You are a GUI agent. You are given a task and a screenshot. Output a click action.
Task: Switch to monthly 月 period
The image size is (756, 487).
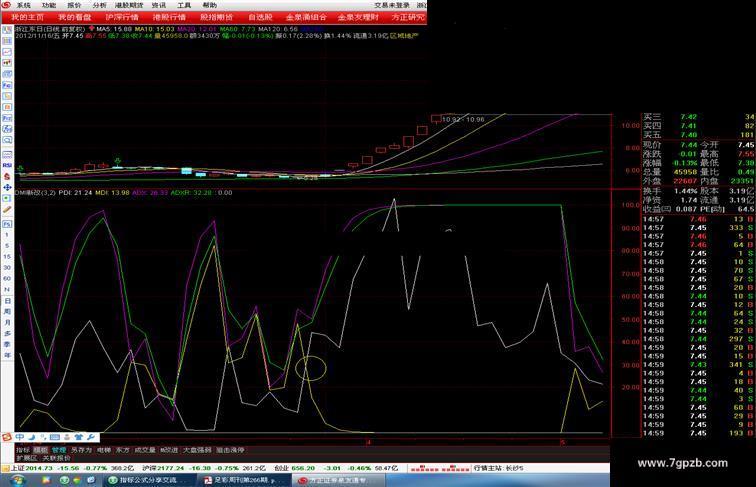pyautogui.click(x=7, y=322)
